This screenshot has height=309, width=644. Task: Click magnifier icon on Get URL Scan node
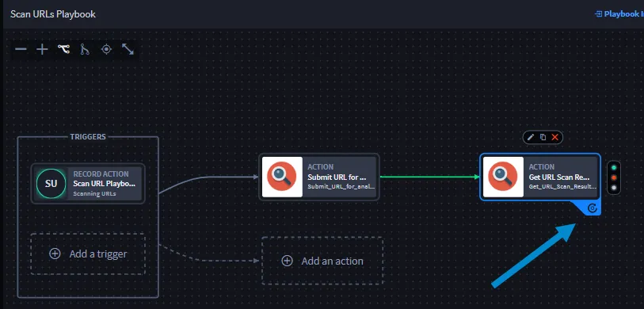tap(503, 177)
